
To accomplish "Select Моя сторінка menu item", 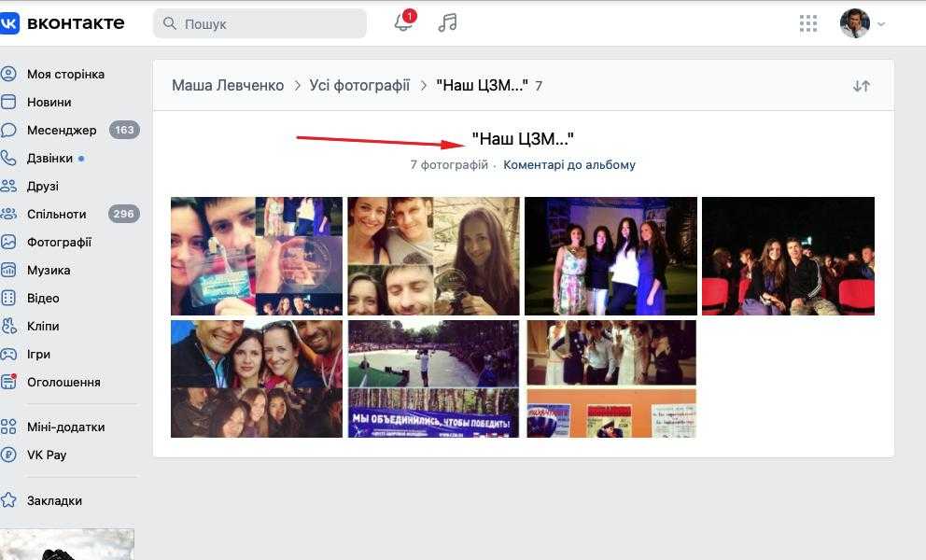I will [x=65, y=74].
